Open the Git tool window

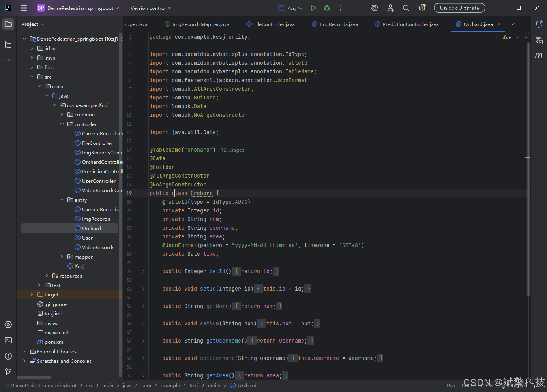(8, 372)
